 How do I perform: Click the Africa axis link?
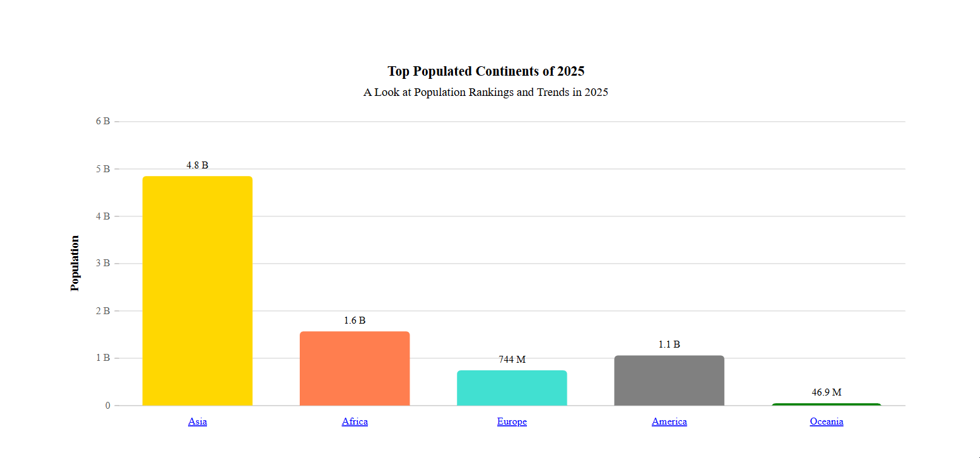[x=355, y=421]
